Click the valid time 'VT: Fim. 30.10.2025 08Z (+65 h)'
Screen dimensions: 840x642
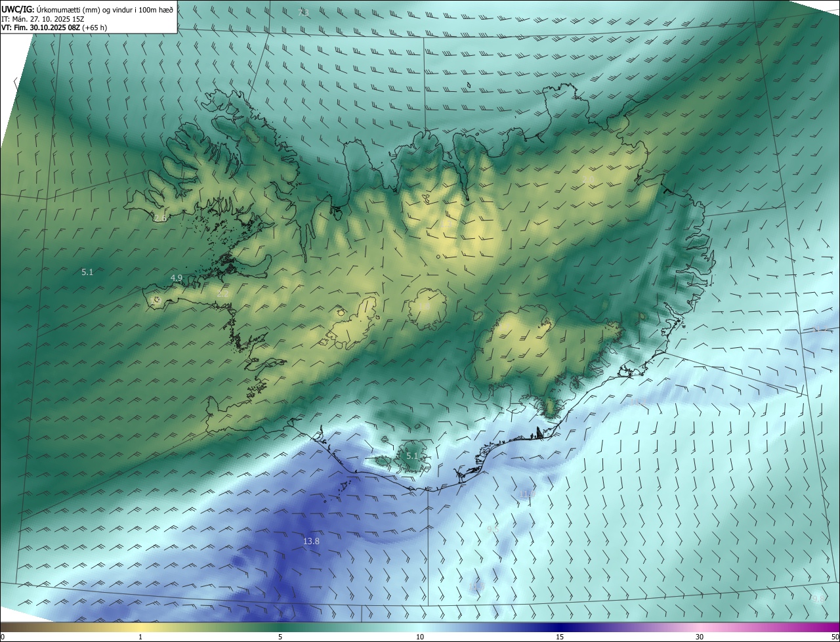(54, 28)
